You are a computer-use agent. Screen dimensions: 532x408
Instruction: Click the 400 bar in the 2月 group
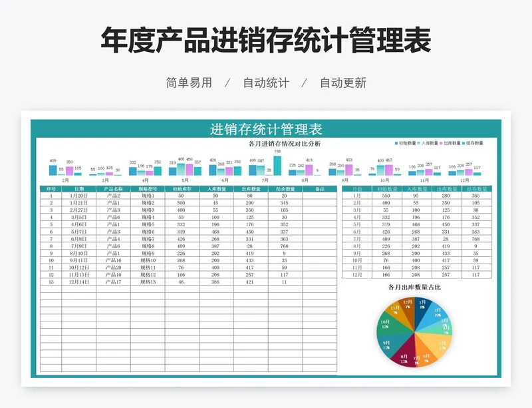coord(53,170)
